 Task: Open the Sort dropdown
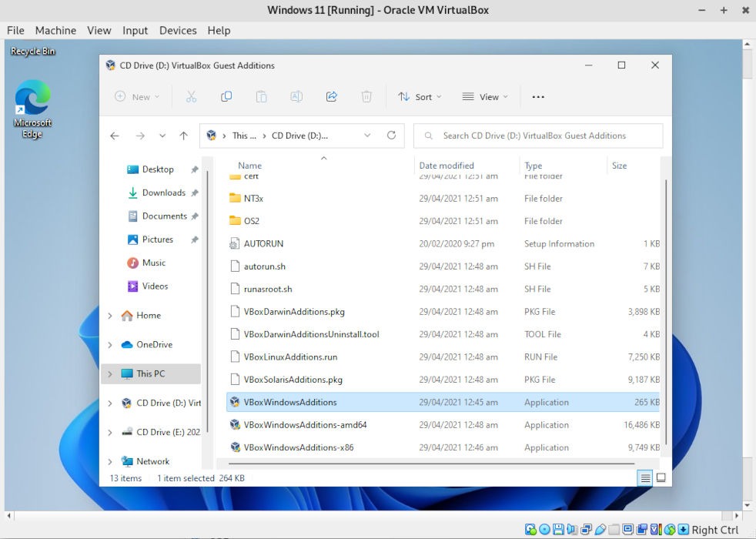420,96
